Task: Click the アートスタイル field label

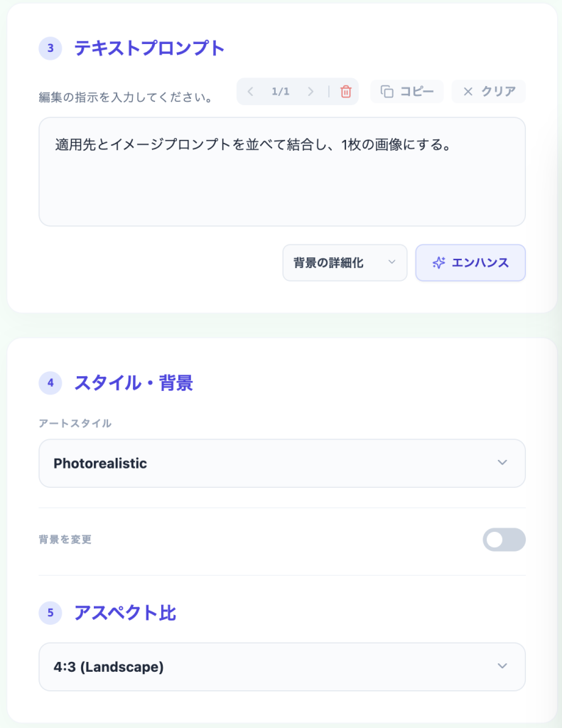Action: click(x=75, y=423)
